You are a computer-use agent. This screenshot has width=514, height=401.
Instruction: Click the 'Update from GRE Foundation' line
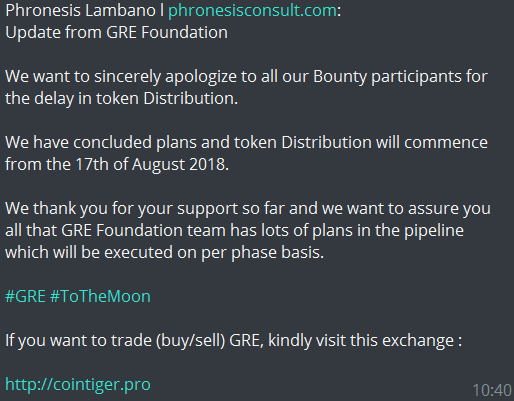tap(116, 33)
